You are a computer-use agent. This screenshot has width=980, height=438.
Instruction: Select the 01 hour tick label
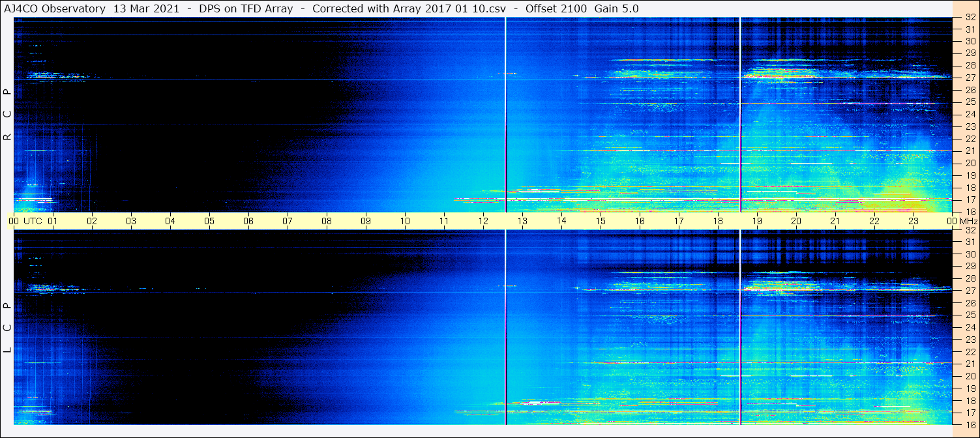pos(53,221)
